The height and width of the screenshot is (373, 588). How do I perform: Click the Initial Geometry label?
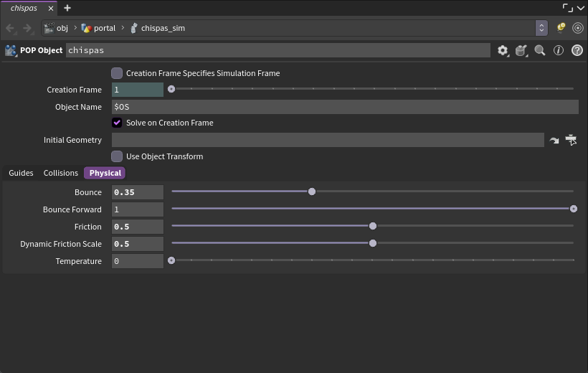(72, 140)
